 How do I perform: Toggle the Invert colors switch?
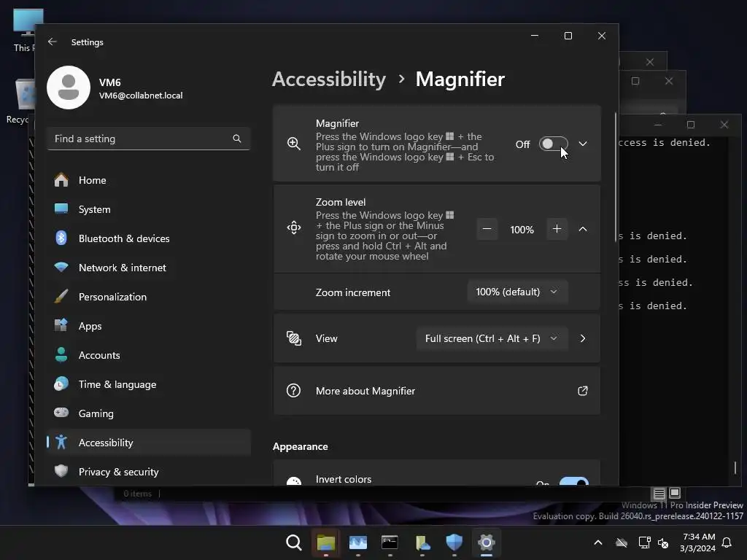point(573,481)
